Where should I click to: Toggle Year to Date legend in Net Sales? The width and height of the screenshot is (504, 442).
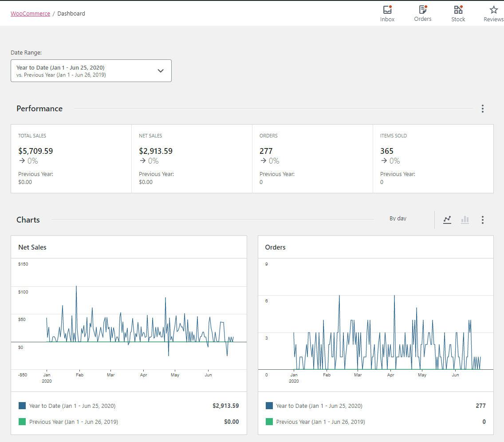pyautogui.click(x=72, y=406)
